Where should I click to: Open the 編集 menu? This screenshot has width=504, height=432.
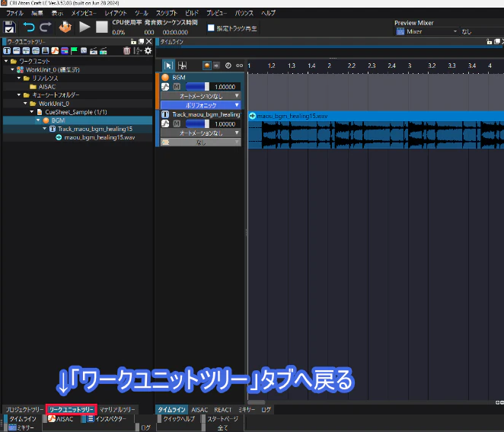(x=37, y=13)
